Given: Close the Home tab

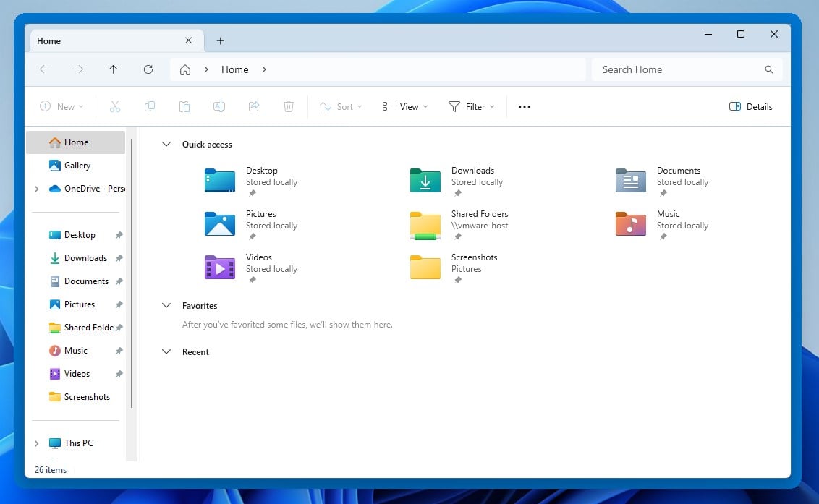Looking at the screenshot, I should (x=189, y=40).
